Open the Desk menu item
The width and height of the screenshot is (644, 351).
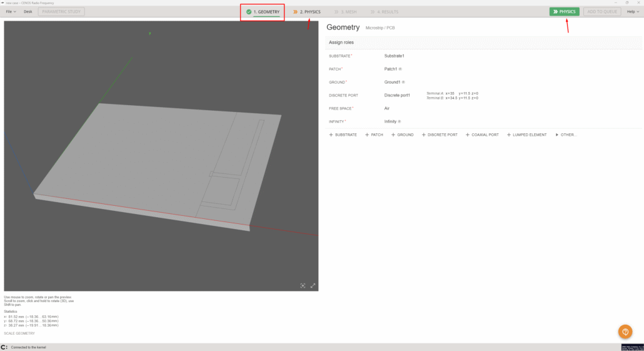(28, 11)
